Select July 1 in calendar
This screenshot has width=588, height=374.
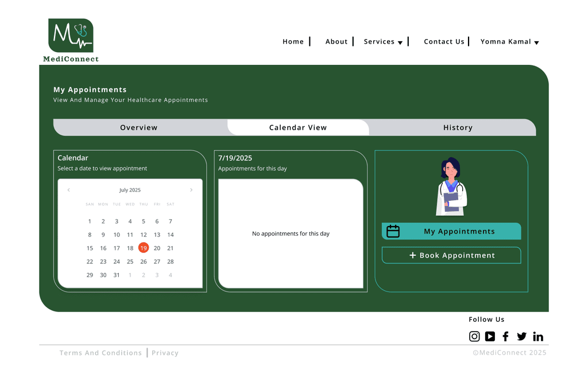point(90,221)
